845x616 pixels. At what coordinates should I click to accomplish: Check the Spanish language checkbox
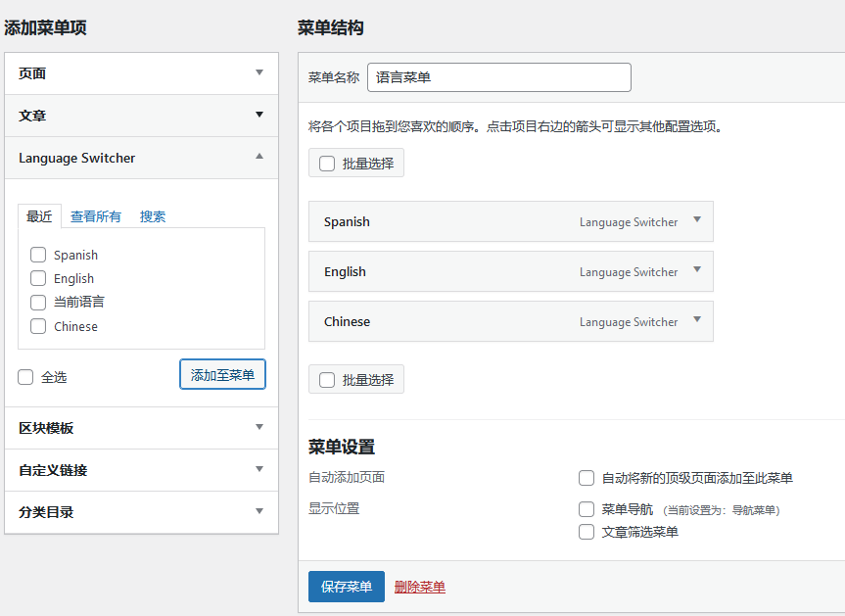pos(38,255)
